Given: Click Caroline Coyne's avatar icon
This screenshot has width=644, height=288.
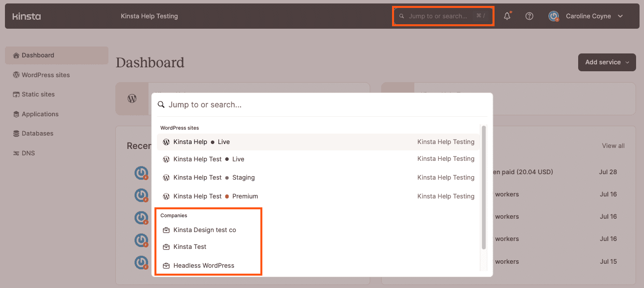Looking at the screenshot, I should point(554,16).
